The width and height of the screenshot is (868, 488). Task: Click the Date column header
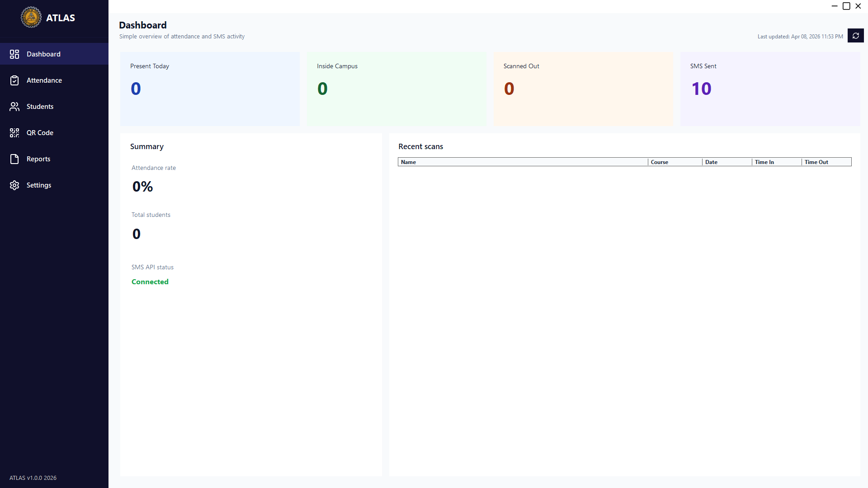[x=726, y=162]
